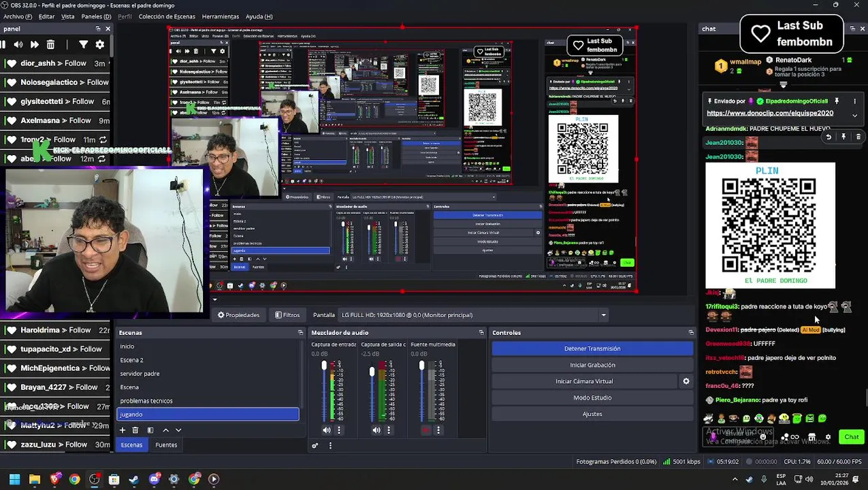Viewport: 868px width, 490px height.
Task: Open the Editar menu
Action: (x=46, y=16)
